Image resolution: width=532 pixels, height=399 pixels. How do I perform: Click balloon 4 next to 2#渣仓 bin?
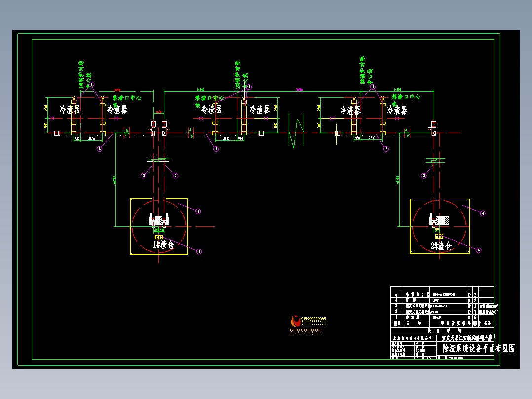point(483,214)
